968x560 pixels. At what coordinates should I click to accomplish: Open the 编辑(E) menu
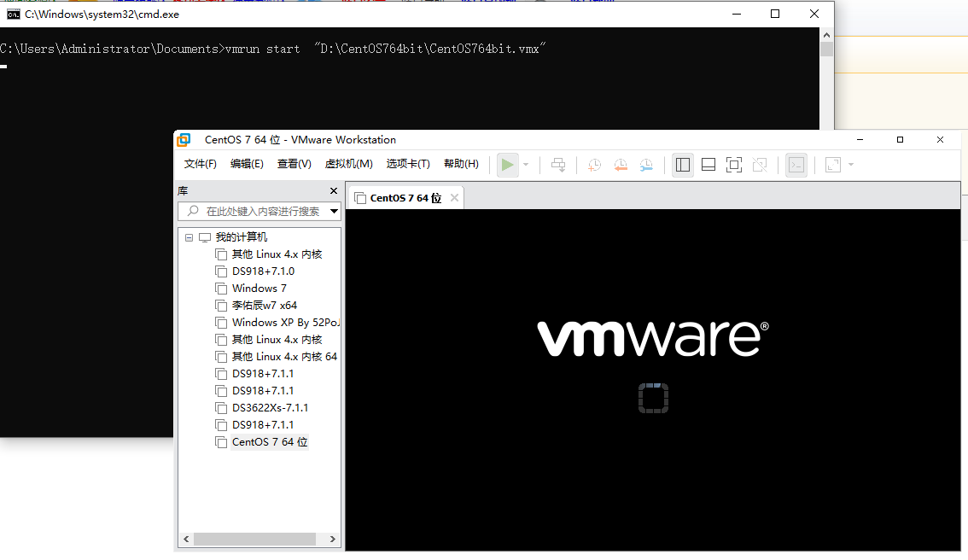pyautogui.click(x=247, y=164)
